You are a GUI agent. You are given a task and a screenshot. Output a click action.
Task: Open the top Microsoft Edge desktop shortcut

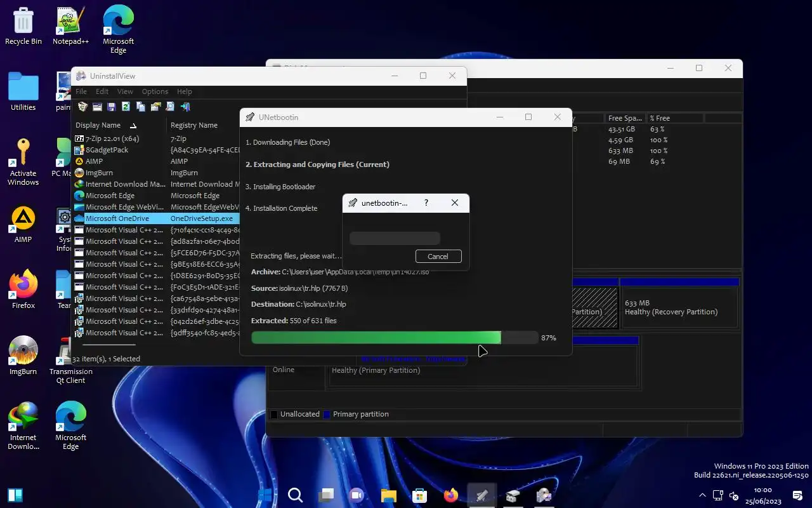point(118,30)
